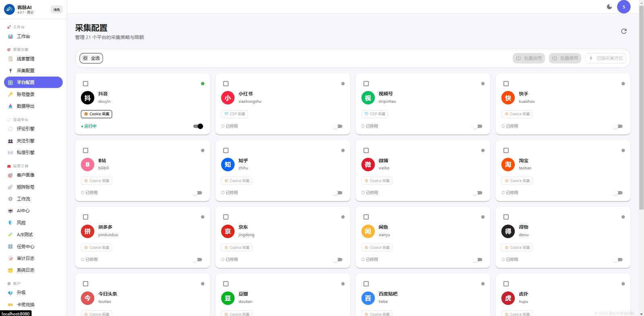
Task: Disable the 抖音 collection switch
Action: 198,126
